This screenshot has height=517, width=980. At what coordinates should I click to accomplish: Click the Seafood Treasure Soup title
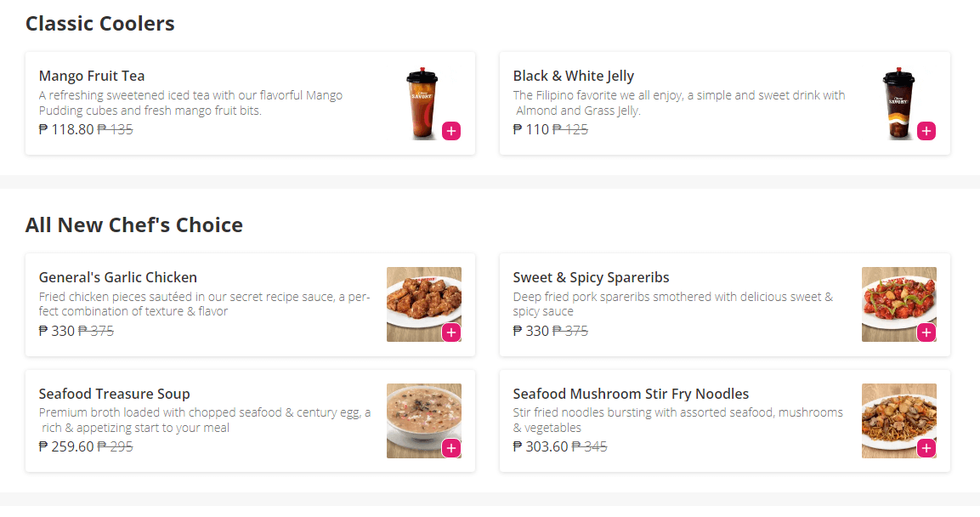point(114,394)
